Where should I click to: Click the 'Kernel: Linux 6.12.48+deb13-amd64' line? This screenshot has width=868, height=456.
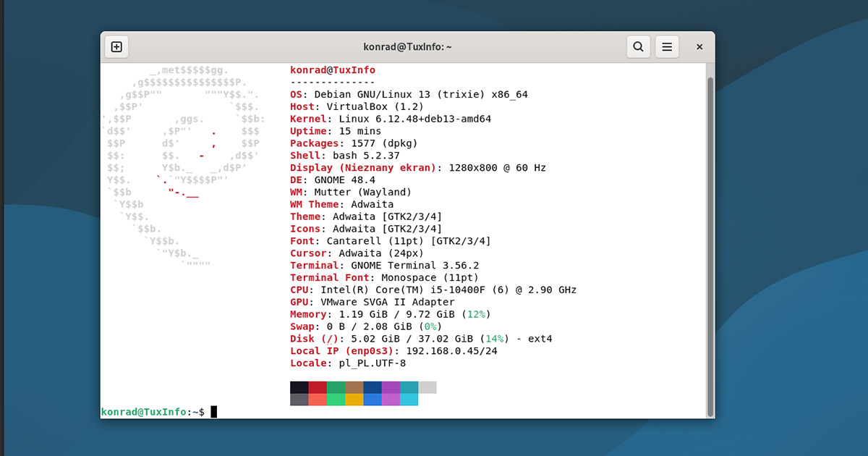391,119
